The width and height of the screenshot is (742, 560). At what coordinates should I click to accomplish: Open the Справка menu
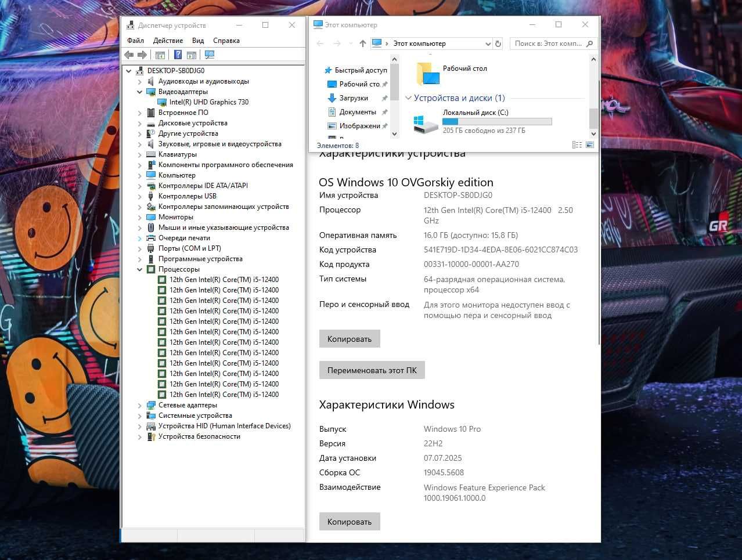[226, 41]
